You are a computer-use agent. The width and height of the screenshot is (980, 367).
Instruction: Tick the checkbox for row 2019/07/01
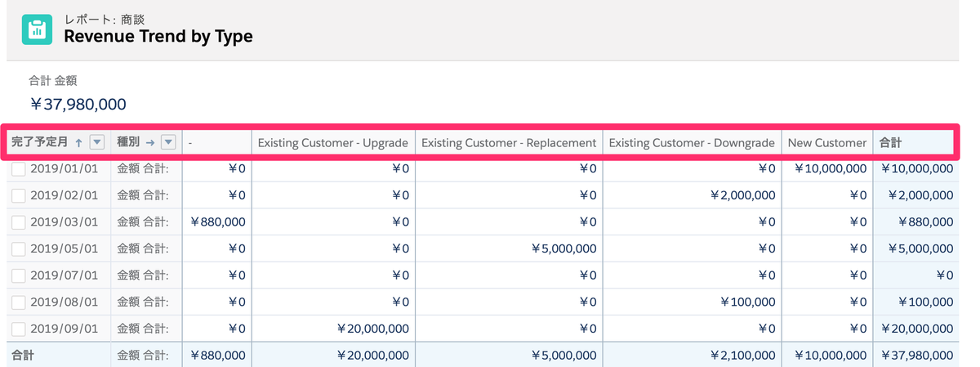pyautogui.click(x=19, y=276)
